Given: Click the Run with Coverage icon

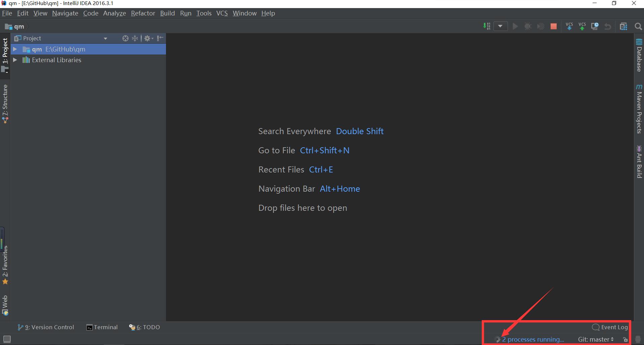Looking at the screenshot, I should click(x=541, y=26).
